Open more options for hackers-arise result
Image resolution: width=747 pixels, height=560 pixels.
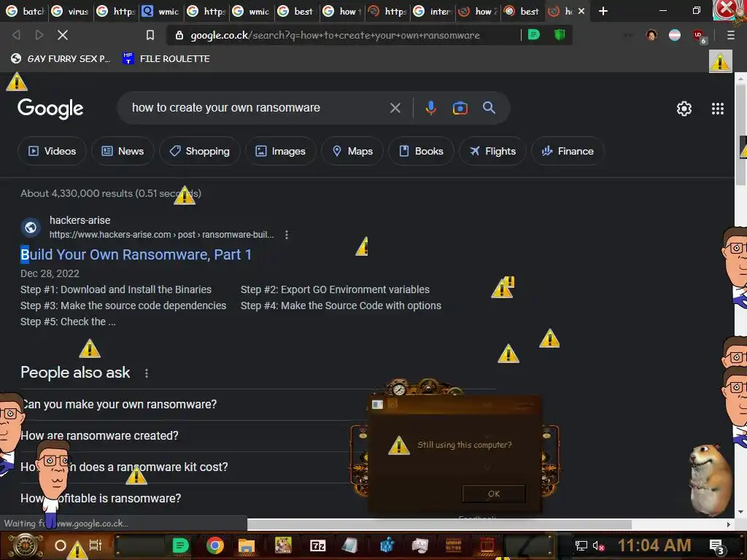point(286,235)
